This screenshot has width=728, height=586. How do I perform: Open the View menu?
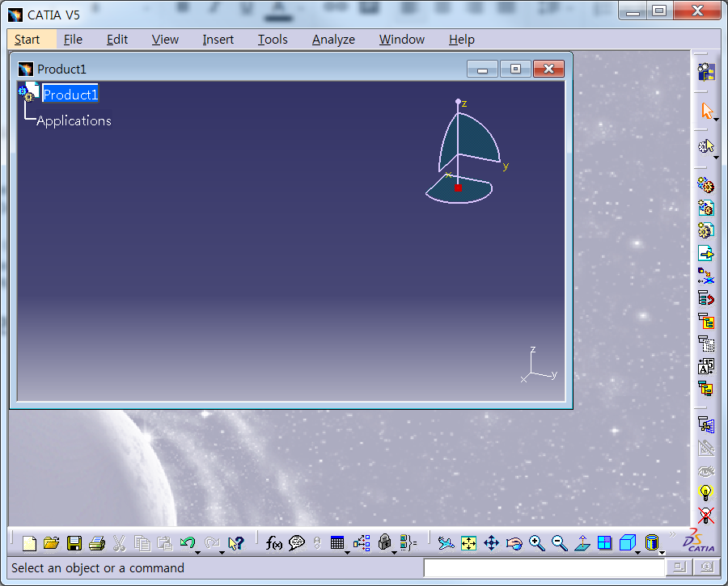coord(165,40)
